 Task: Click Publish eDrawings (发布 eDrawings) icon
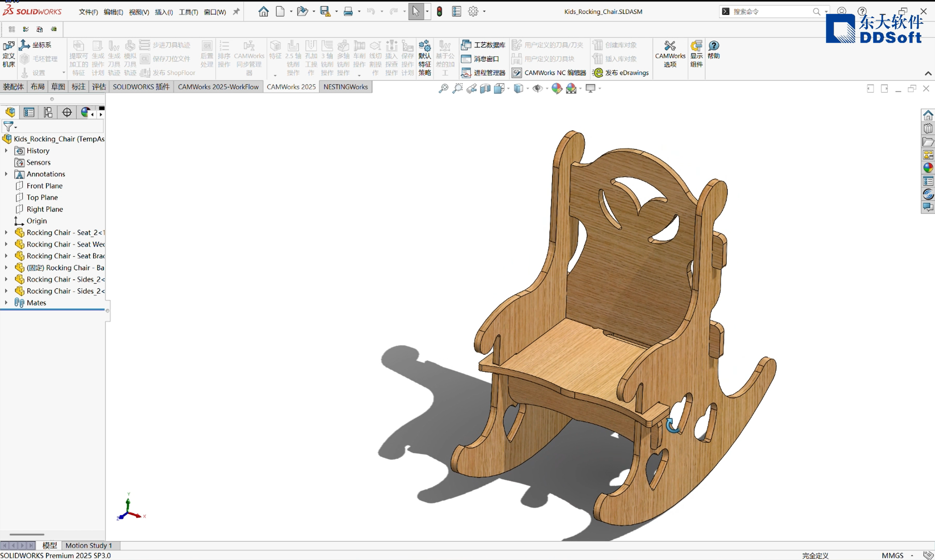click(598, 72)
